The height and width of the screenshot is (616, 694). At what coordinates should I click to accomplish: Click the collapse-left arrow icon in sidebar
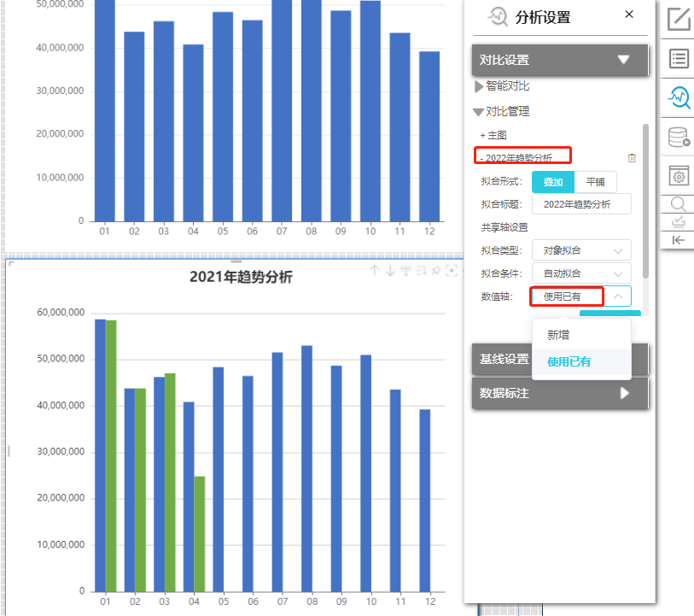pos(678,240)
